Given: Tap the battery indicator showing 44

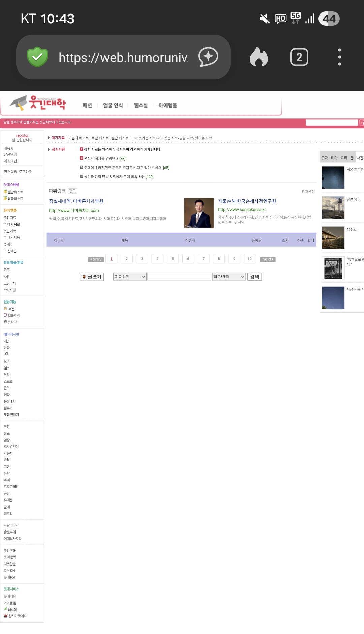Looking at the screenshot, I should [329, 19].
